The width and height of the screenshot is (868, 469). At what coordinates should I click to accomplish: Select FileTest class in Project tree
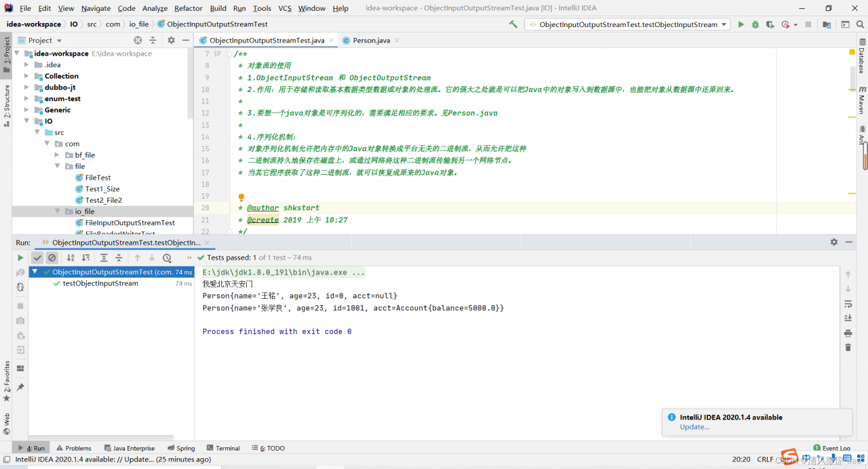[98, 178]
